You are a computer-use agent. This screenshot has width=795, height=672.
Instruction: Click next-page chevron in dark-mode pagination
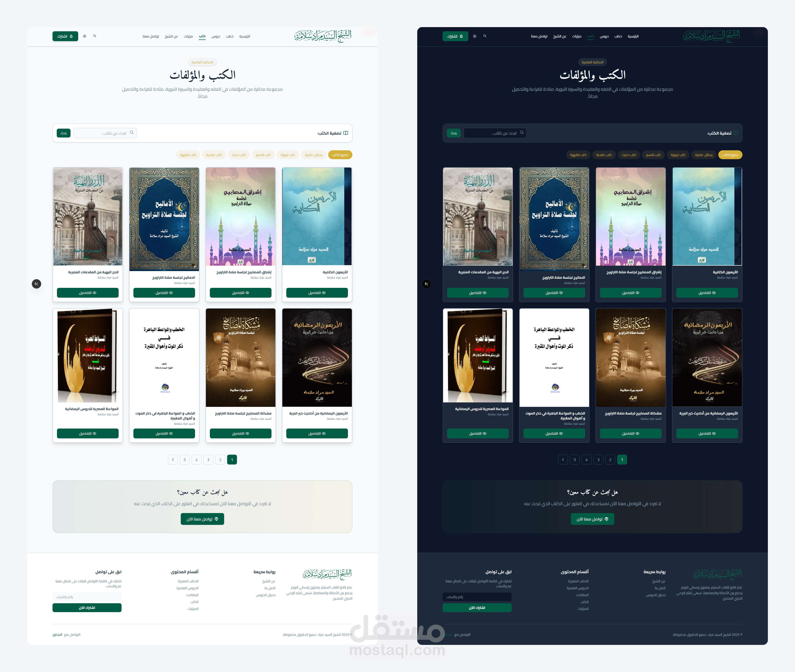click(563, 460)
